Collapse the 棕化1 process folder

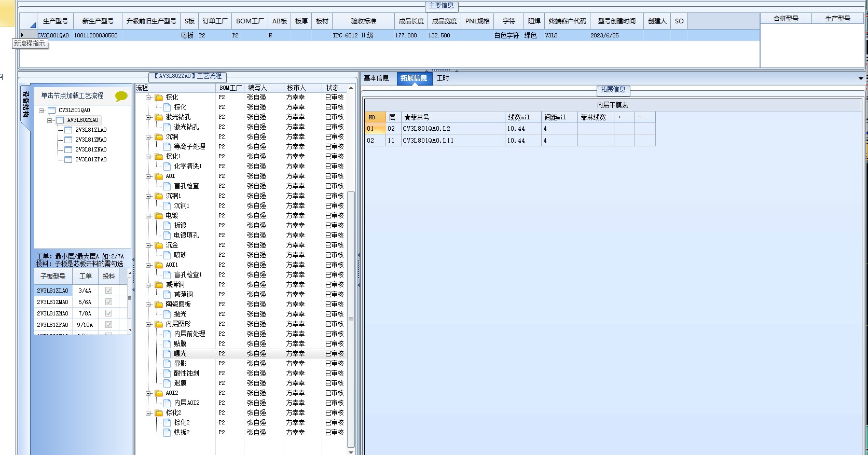[149, 157]
